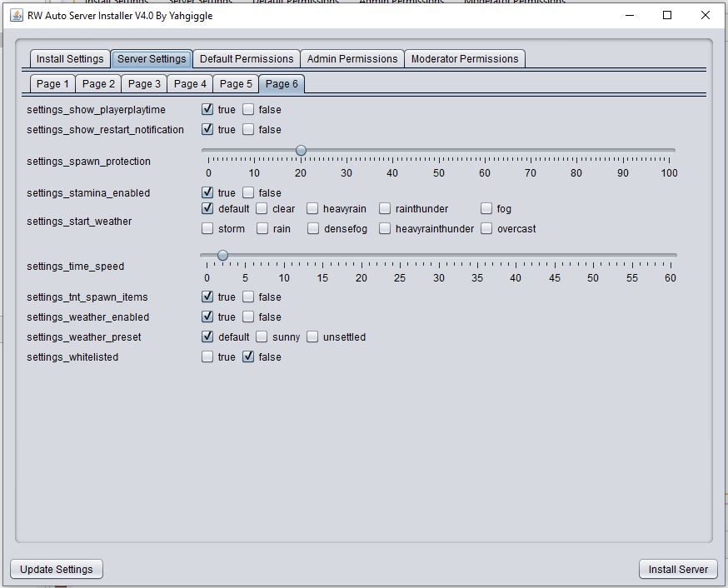
Task: Go to Page 1 of server settings
Action: (x=52, y=84)
